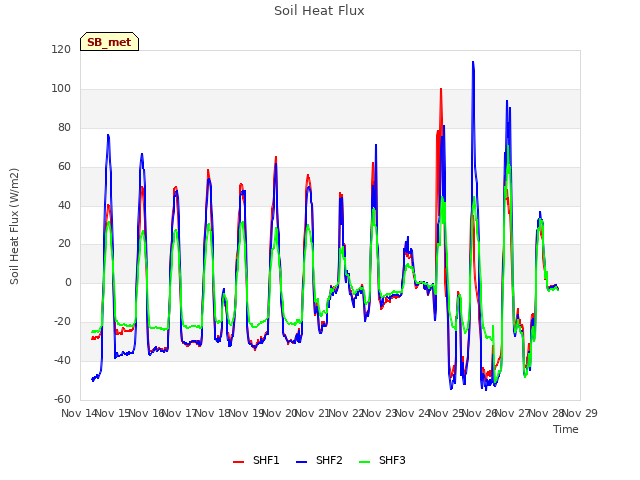This screenshot has height=480, width=640.
Task: Click the Soil Heat Flux (W/m2) axis title
Action: coord(14,226)
